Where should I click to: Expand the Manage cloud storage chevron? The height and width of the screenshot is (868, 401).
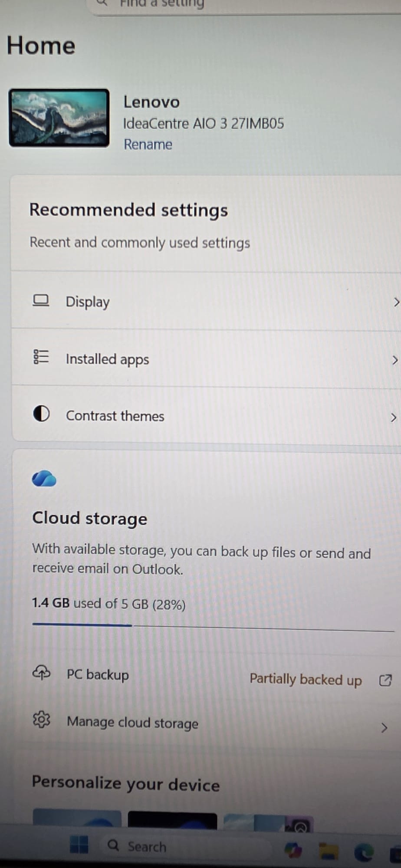pyautogui.click(x=384, y=728)
